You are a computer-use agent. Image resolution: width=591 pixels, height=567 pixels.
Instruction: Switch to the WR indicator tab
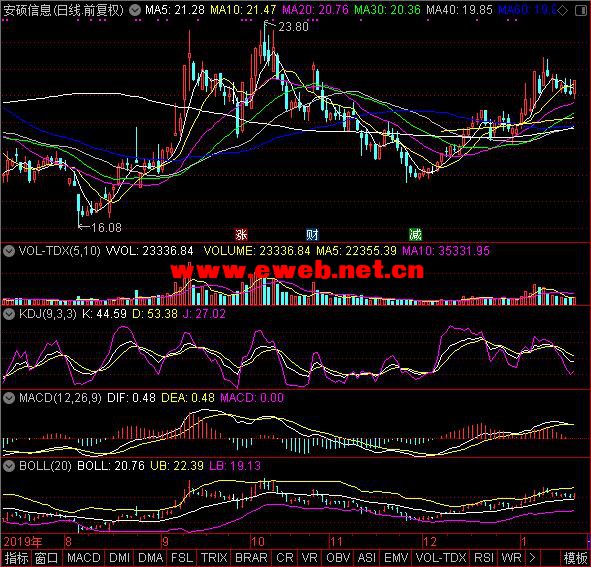(511, 558)
